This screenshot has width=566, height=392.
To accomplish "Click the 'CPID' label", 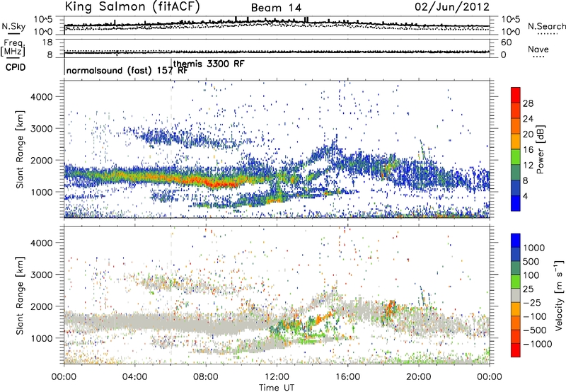I will [x=16, y=67].
